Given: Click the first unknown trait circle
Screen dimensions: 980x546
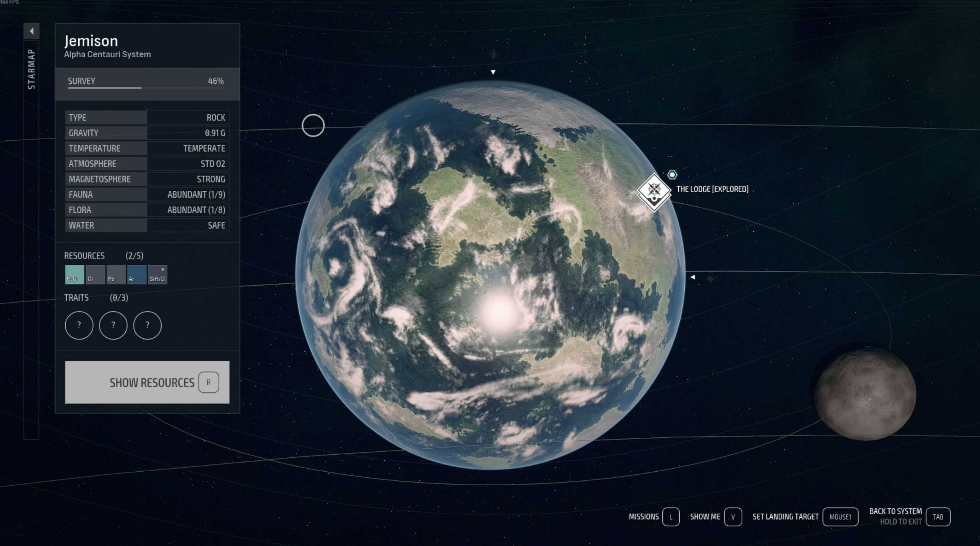Looking at the screenshot, I should click(79, 325).
